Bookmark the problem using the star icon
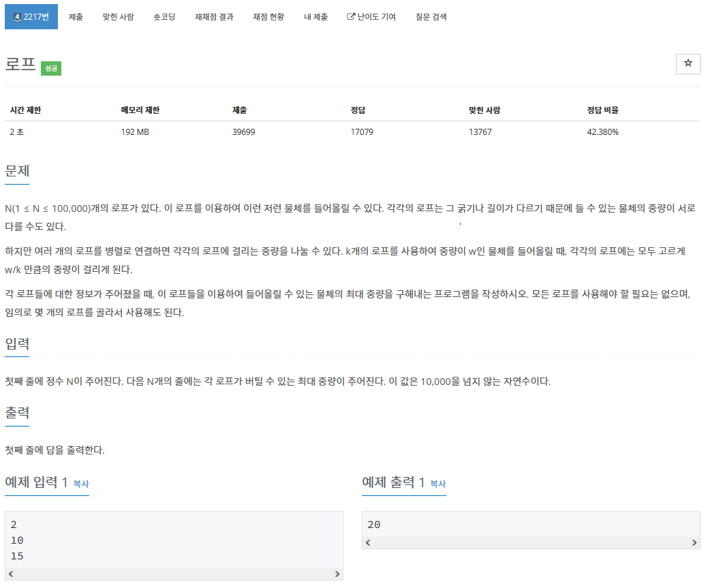 pos(688,63)
